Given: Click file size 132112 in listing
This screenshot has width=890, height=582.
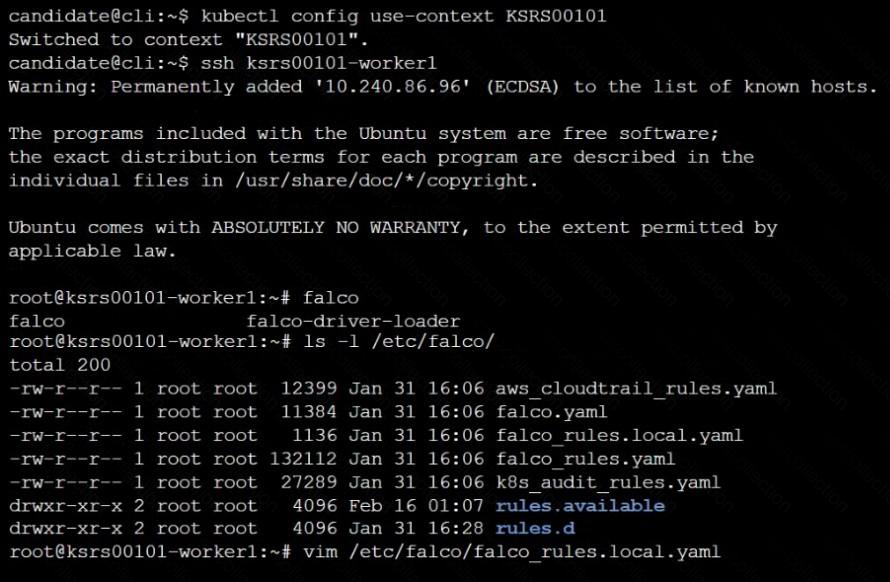Looking at the screenshot, I should pos(303,459).
